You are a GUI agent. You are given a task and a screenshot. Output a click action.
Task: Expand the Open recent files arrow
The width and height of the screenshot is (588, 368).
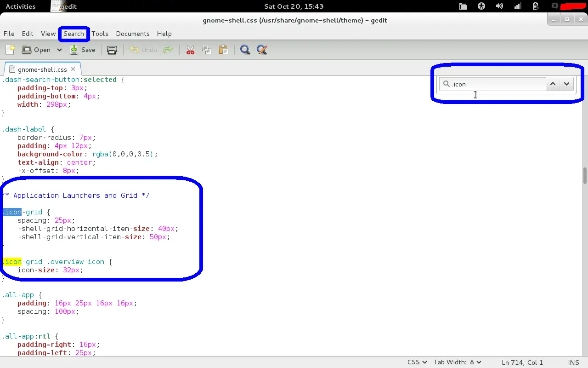[59, 50]
